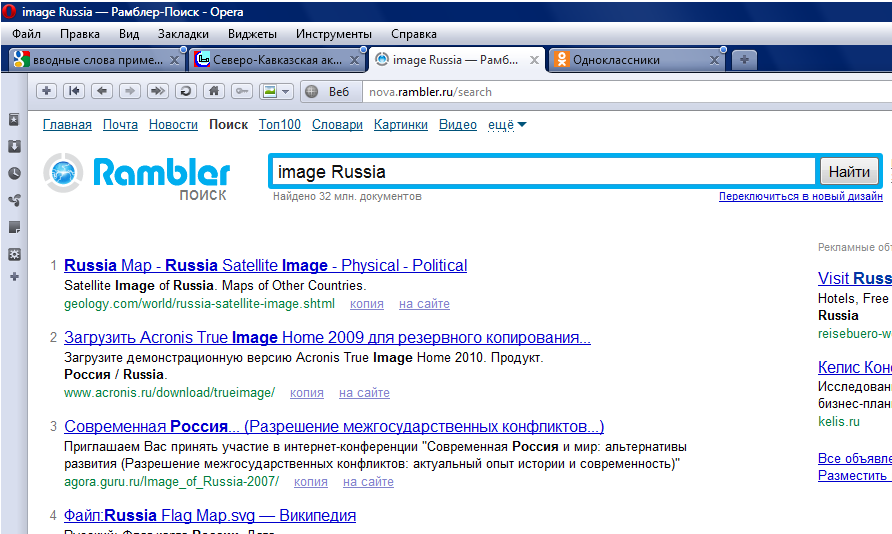The image size is (892, 534).
Task: Open the Новости link
Action: 173,125
